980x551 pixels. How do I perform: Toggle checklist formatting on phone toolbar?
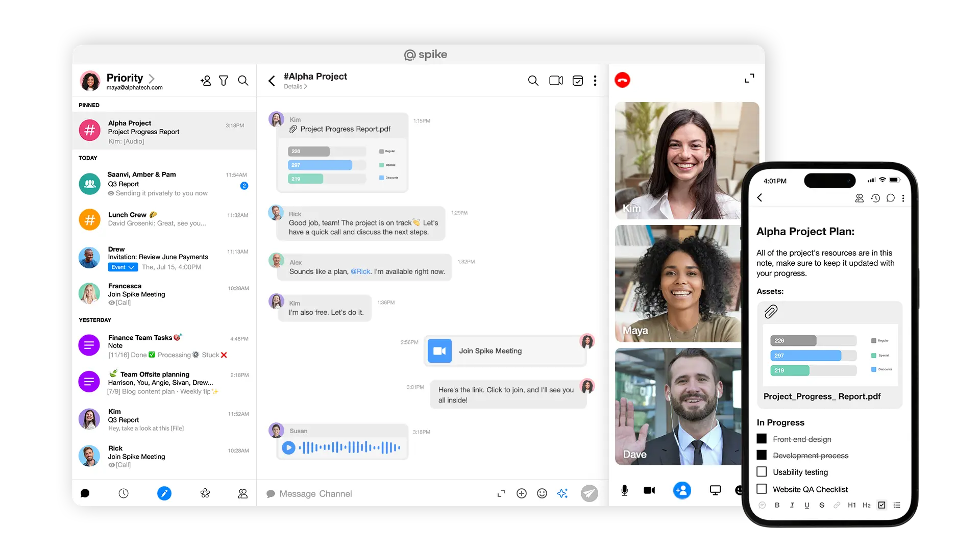(x=882, y=505)
